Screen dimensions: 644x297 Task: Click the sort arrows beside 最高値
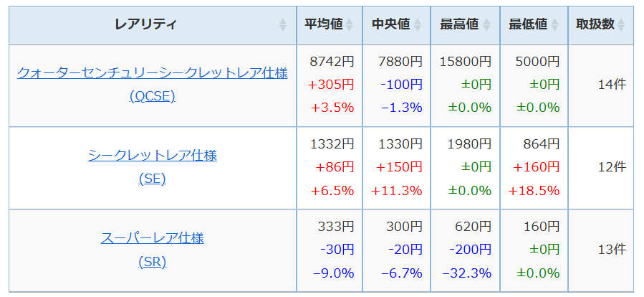pos(486,25)
